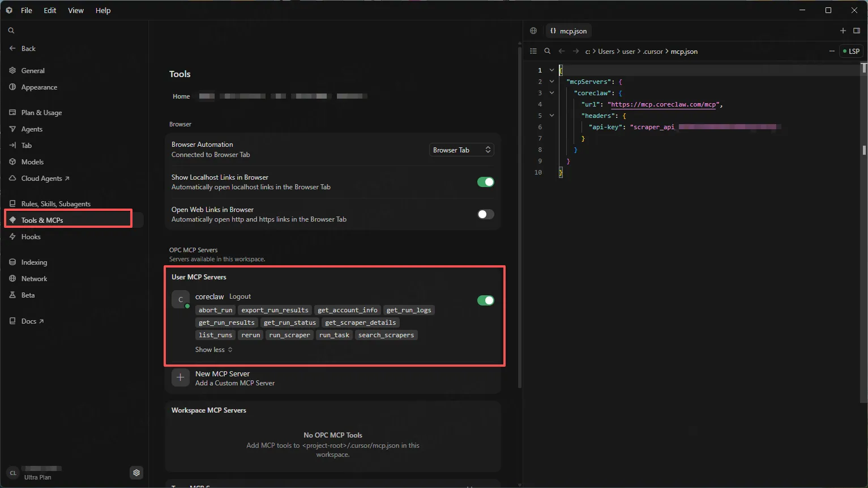Toggle the split panel layout icon
This screenshot has width=868, height=488.
click(857, 31)
